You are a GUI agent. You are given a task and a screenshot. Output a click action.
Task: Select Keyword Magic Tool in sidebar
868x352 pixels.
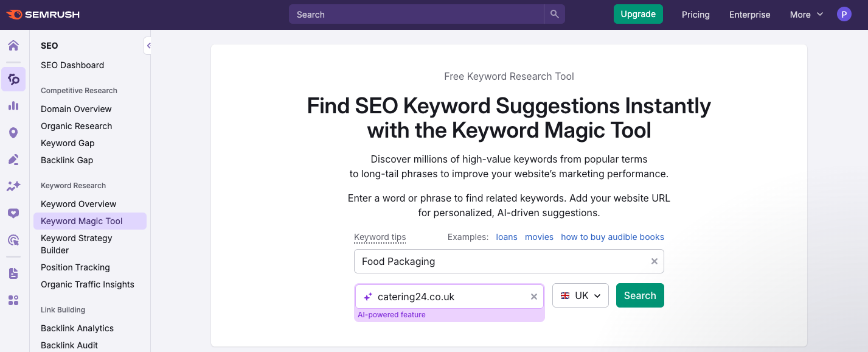click(90, 221)
